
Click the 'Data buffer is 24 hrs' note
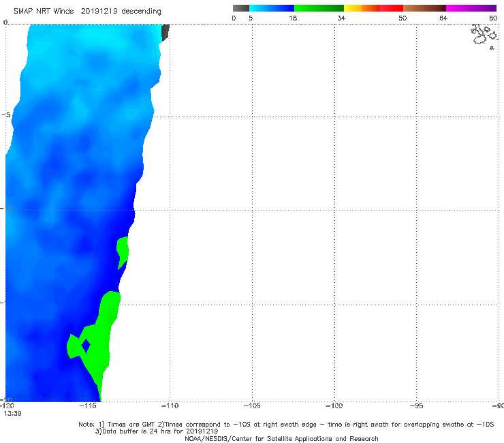[157, 431]
